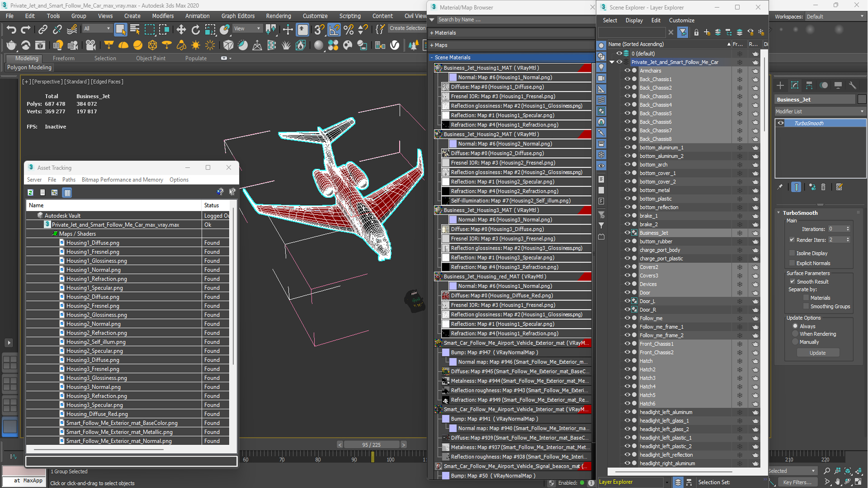Image resolution: width=868 pixels, height=488 pixels.
Task: Remove modifier from stack trash icon
Action: click(823, 187)
